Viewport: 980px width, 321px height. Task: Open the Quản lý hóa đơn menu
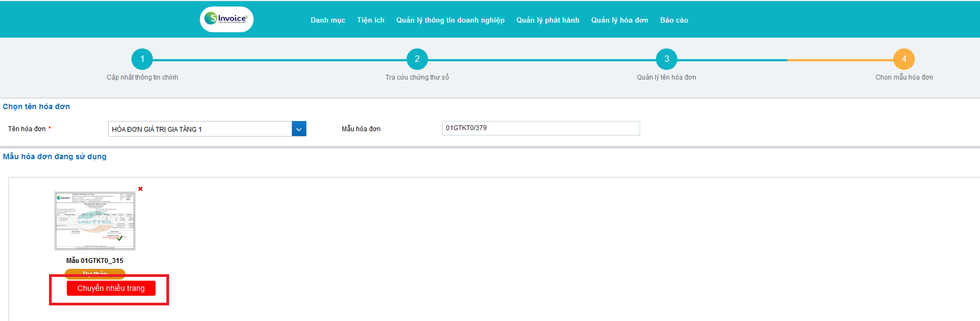pyautogui.click(x=619, y=20)
